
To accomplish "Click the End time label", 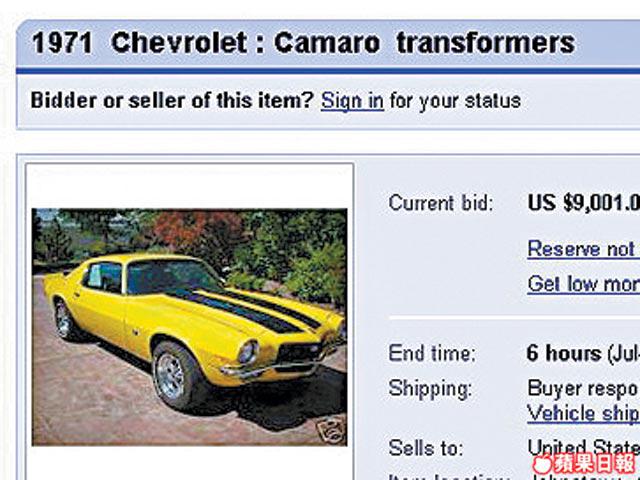I will coord(432,353).
